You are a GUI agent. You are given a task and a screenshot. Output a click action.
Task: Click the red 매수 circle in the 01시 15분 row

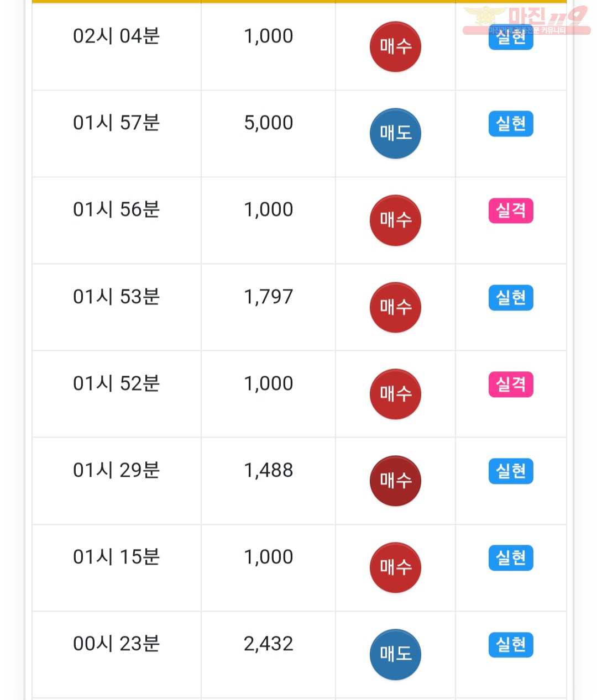[x=395, y=567]
